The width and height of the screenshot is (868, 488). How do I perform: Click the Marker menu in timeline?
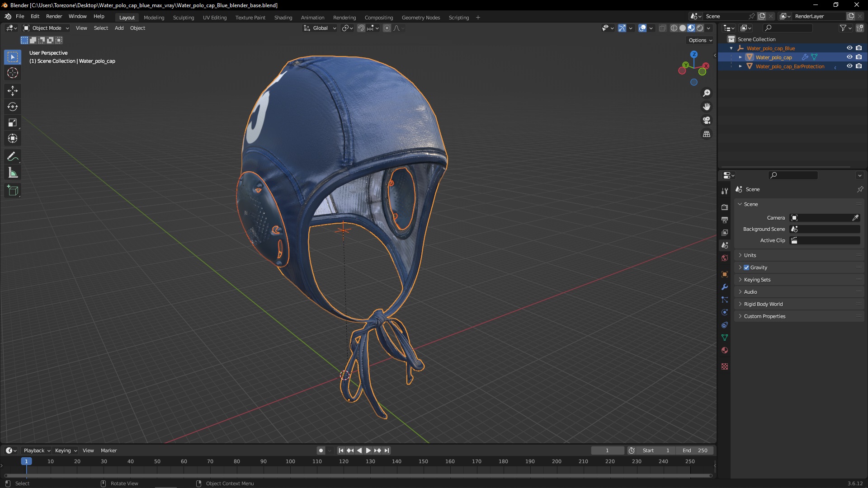[108, 450]
